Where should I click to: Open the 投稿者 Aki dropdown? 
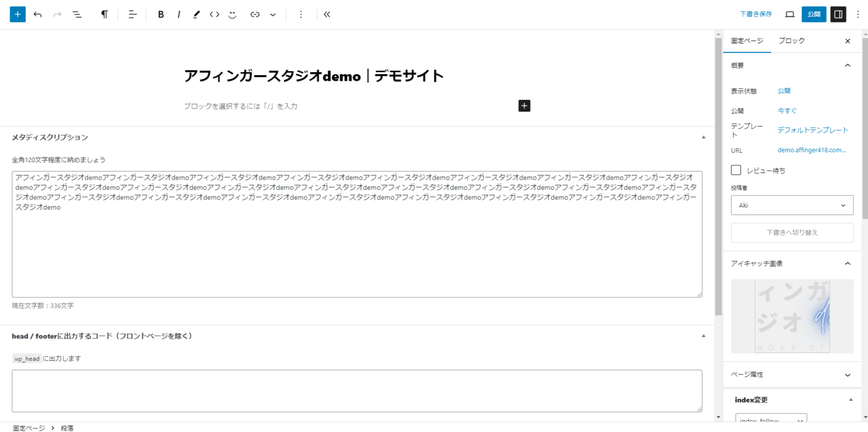pyautogui.click(x=792, y=206)
